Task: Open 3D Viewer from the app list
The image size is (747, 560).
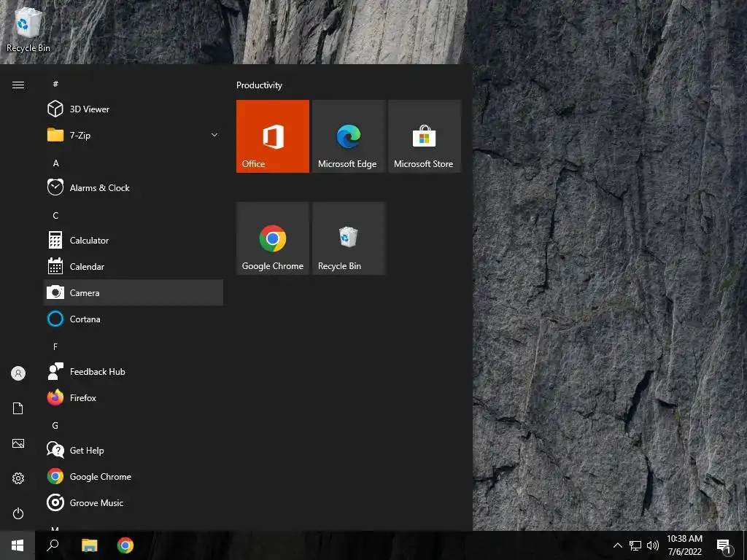Action: [x=133, y=109]
